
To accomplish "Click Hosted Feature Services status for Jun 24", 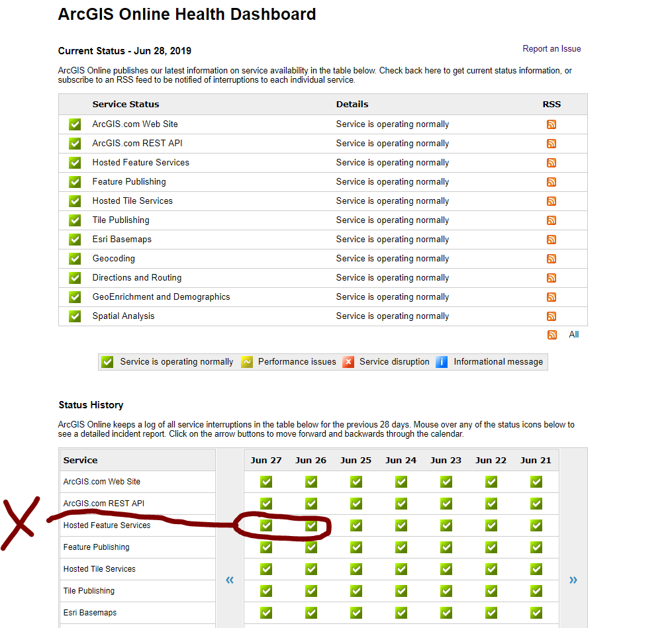I will [x=401, y=525].
